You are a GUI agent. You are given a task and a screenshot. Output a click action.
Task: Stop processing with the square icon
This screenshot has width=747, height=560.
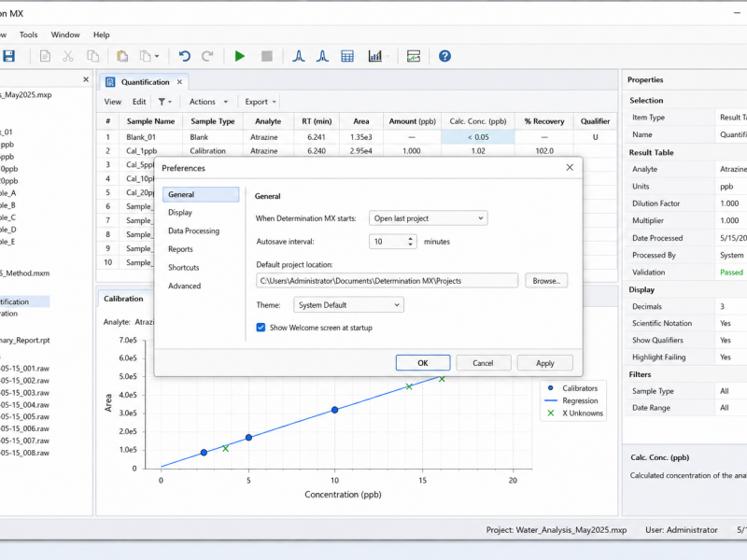point(267,56)
